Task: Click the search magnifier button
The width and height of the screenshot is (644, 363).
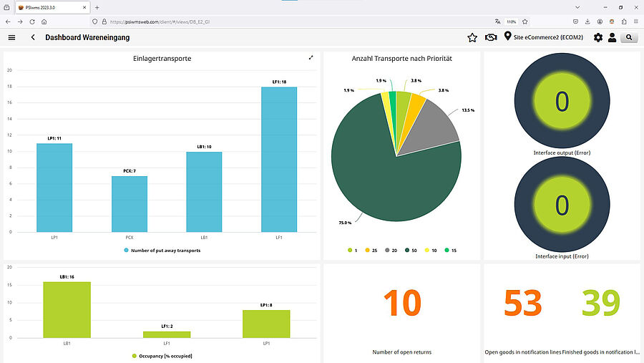Action: (629, 37)
